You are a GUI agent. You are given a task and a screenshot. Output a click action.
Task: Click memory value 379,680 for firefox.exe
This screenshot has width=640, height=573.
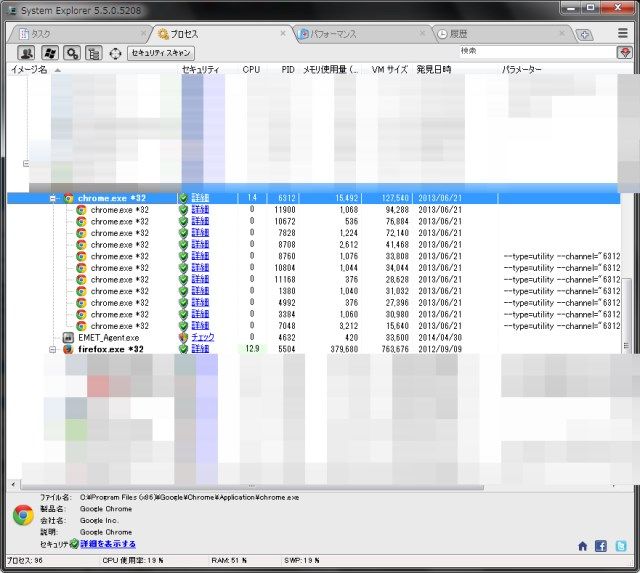tap(344, 349)
